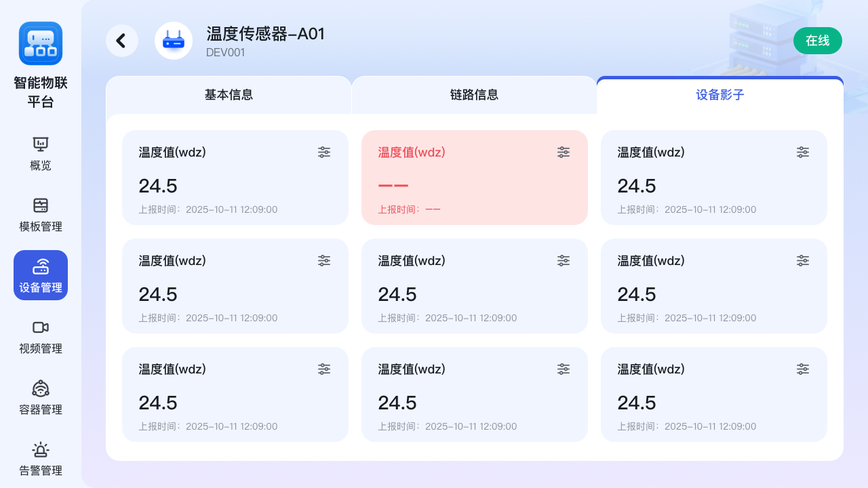Open the 视频管理 video management section
The image size is (868, 488).
tap(40, 336)
